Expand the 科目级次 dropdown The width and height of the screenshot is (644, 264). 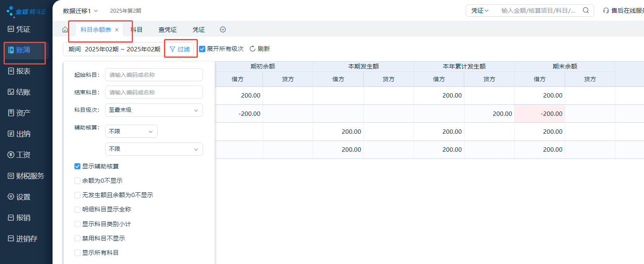[x=154, y=110]
